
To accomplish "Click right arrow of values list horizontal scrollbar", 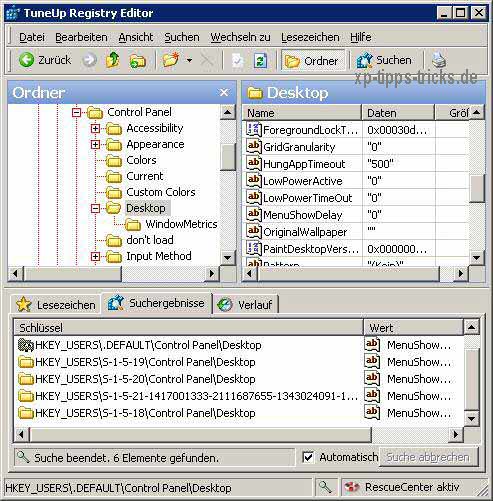I will pyautogui.click(x=461, y=274).
